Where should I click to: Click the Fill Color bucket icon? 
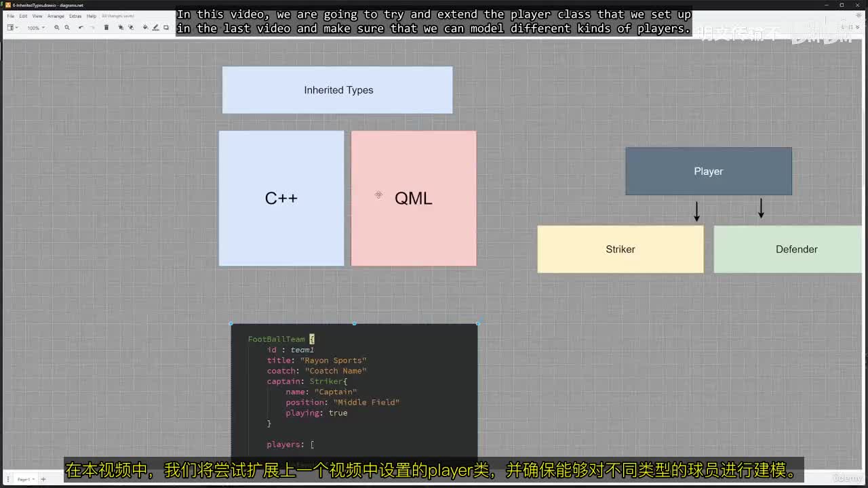[x=145, y=27]
